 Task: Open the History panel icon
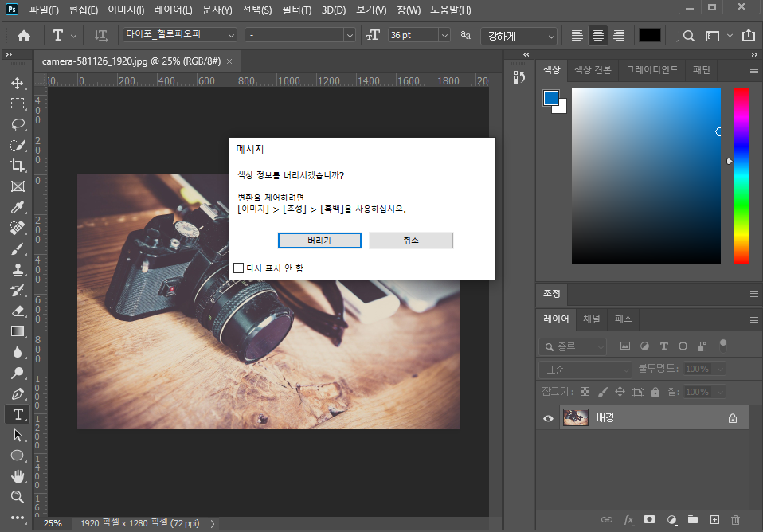click(519, 77)
